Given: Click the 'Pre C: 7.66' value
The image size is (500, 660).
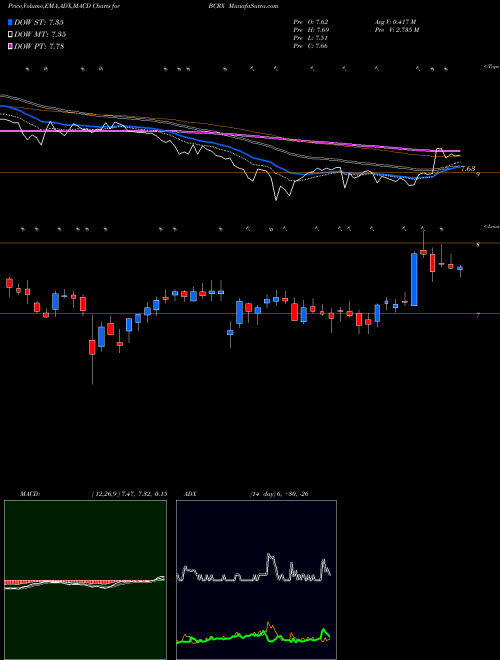Looking at the screenshot, I should (311, 46).
